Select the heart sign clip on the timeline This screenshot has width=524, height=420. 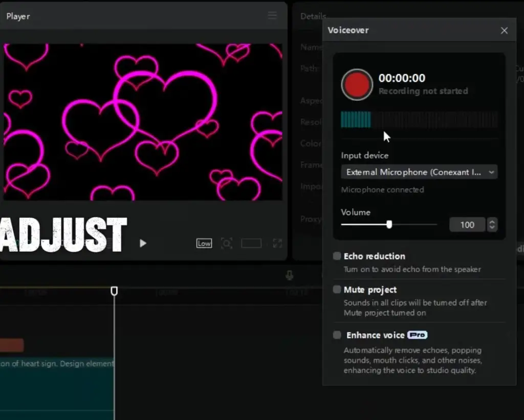56,379
